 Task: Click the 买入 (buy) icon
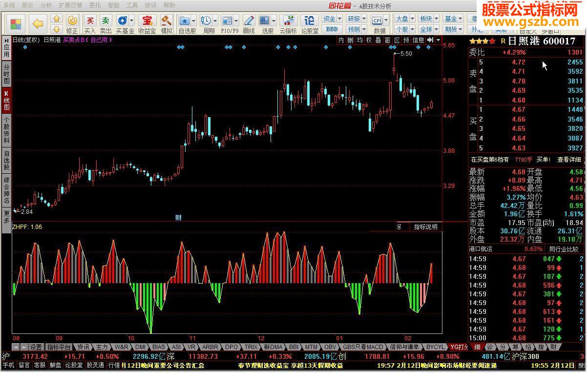(90, 20)
